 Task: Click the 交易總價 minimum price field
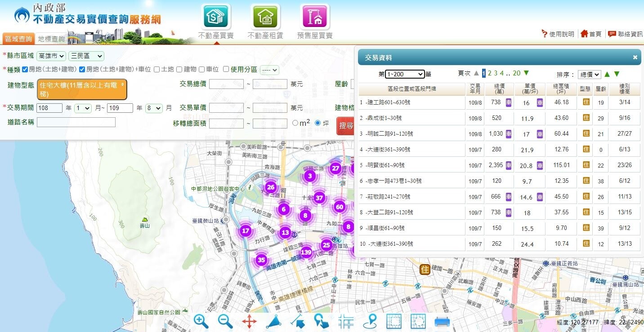(x=226, y=84)
